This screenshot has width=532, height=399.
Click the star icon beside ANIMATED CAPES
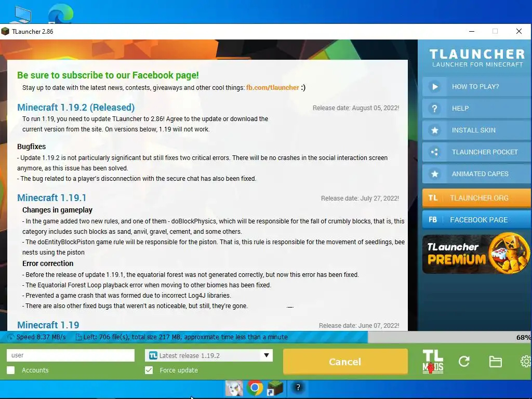pyautogui.click(x=435, y=174)
